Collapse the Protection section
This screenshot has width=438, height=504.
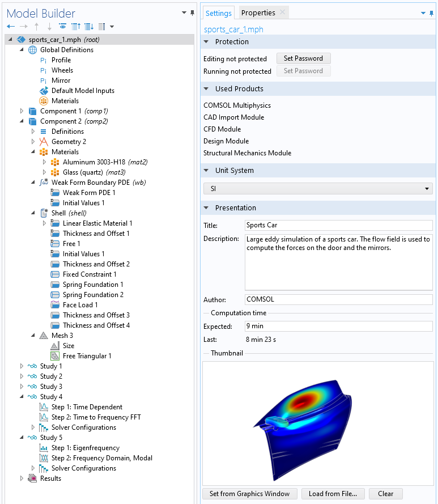coord(206,42)
